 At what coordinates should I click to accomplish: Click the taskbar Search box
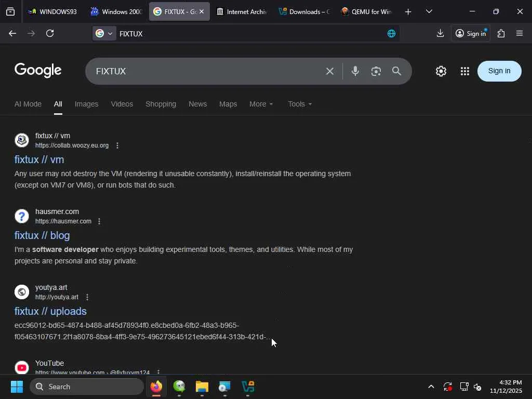[87, 387]
